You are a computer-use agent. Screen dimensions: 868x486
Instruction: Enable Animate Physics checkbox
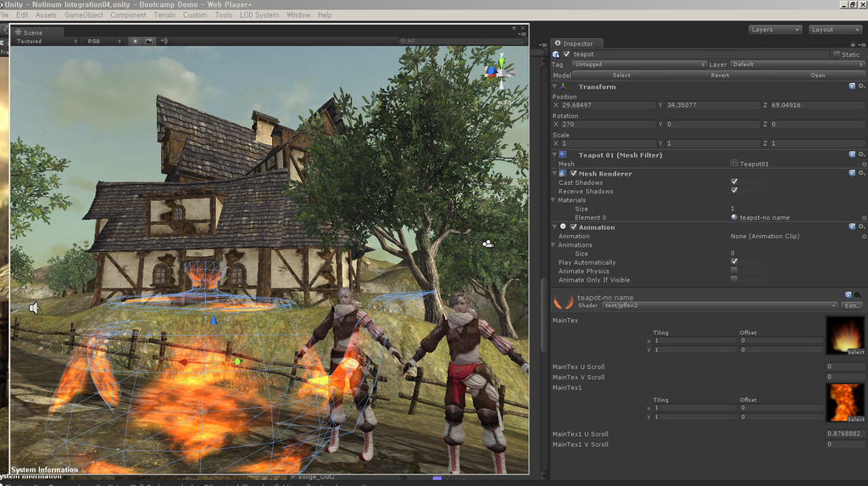[x=734, y=271]
